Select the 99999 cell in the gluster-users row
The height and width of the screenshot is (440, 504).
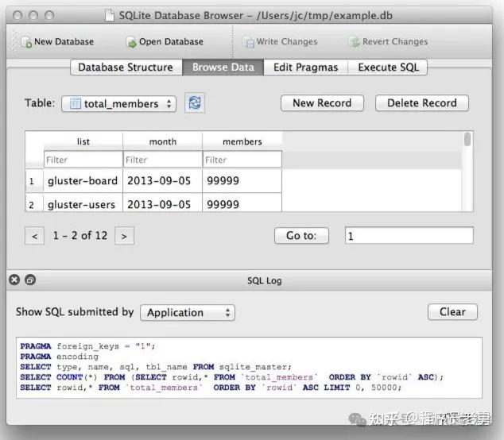click(242, 203)
